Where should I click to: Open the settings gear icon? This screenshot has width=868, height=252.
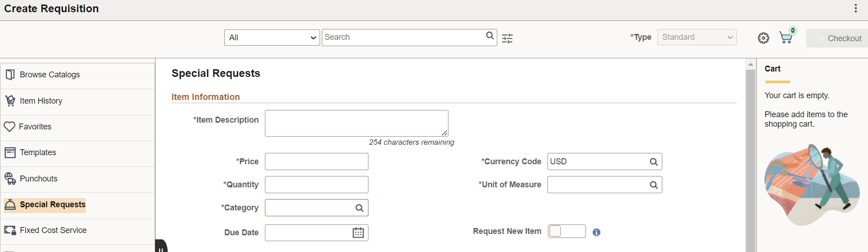[x=763, y=38]
